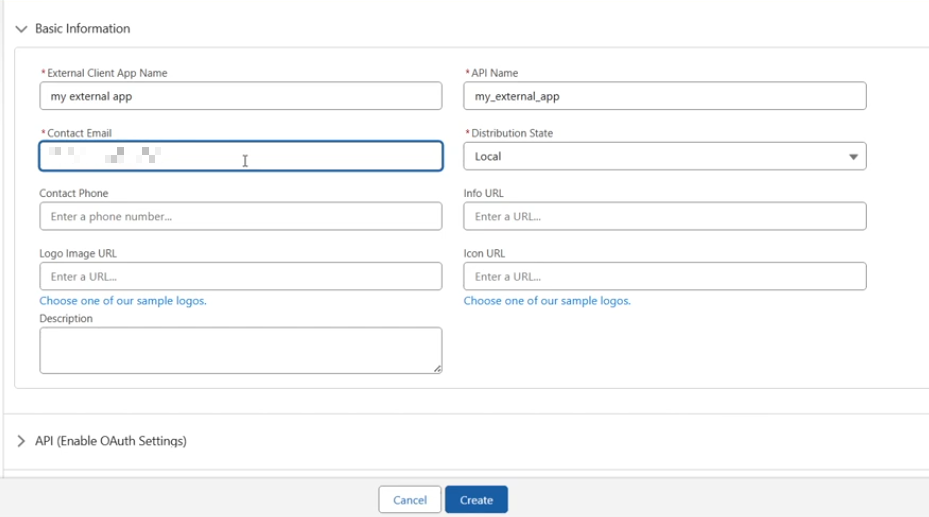Screen dimensions: 929x517
Task: Select the Icon URL input field
Action: coord(664,276)
